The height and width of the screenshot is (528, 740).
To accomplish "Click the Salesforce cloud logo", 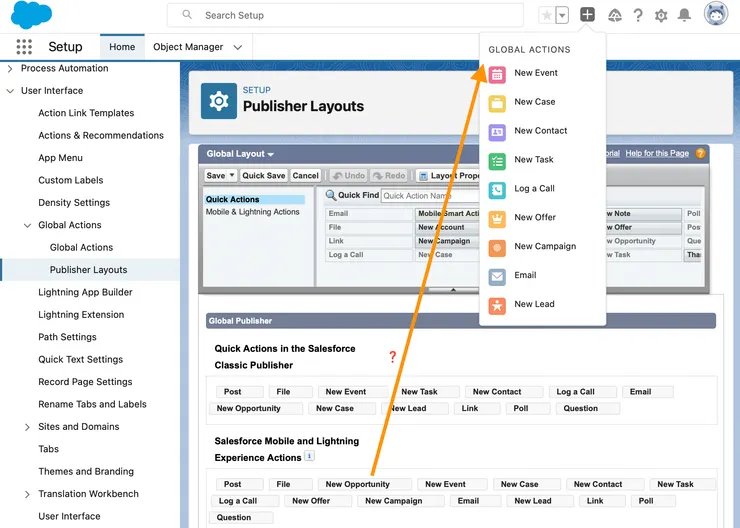I will coord(31,14).
